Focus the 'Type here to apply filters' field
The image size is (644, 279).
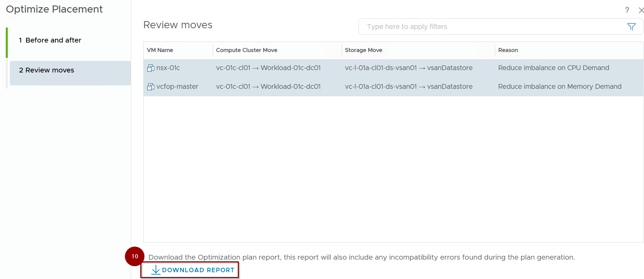point(493,27)
